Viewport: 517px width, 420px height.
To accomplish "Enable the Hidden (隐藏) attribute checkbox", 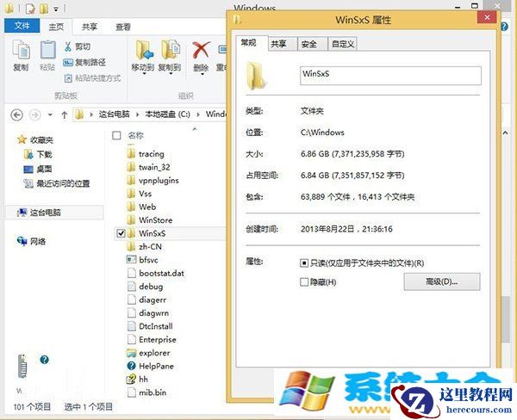I will [x=303, y=282].
